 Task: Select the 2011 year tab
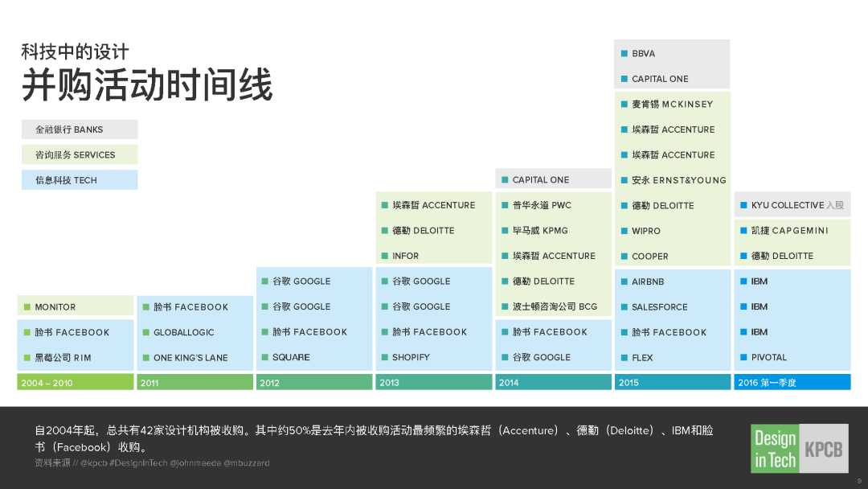pyautogui.click(x=194, y=382)
